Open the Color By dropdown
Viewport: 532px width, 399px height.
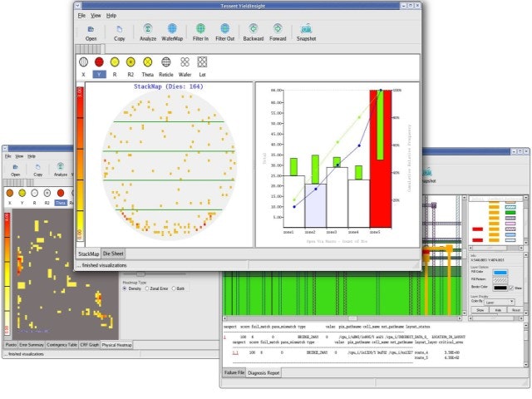499,302
